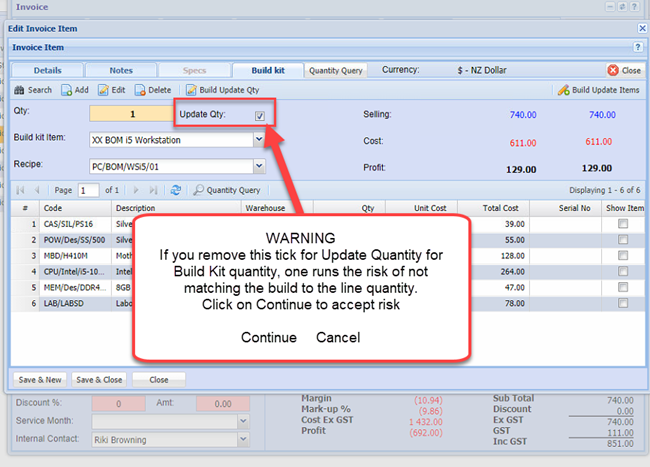Click Build Update Qty in toolbar

222,90
